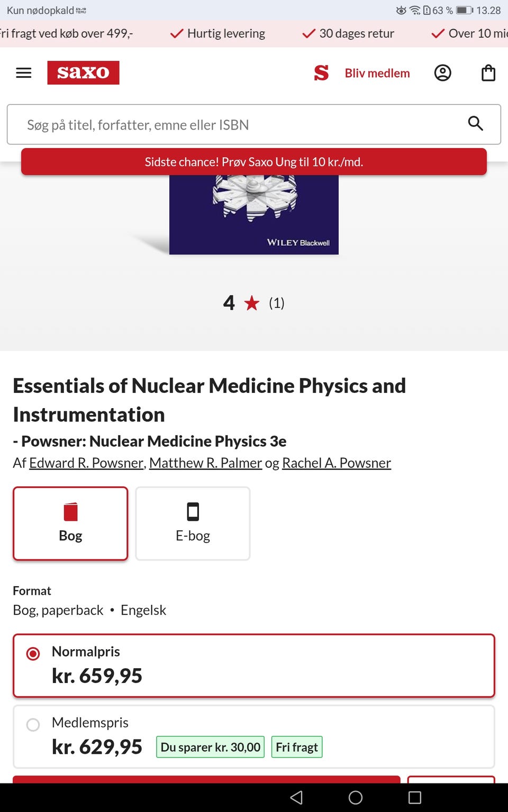Image resolution: width=508 pixels, height=812 pixels.
Task: Open author Rachel A. Powsner link
Action: [x=337, y=463]
